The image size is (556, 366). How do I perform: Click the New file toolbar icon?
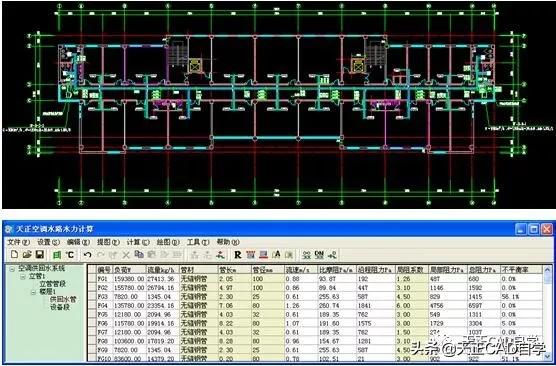click(x=15, y=254)
